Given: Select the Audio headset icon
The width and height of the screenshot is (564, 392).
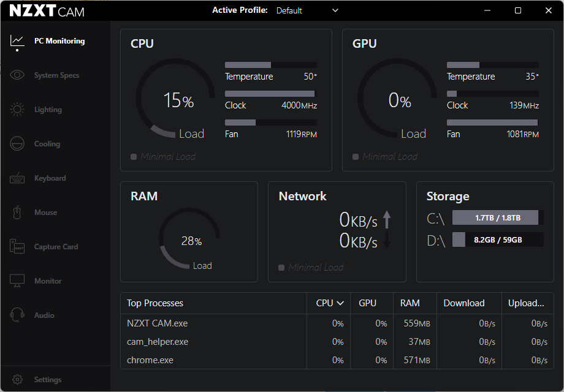Looking at the screenshot, I should point(17,315).
